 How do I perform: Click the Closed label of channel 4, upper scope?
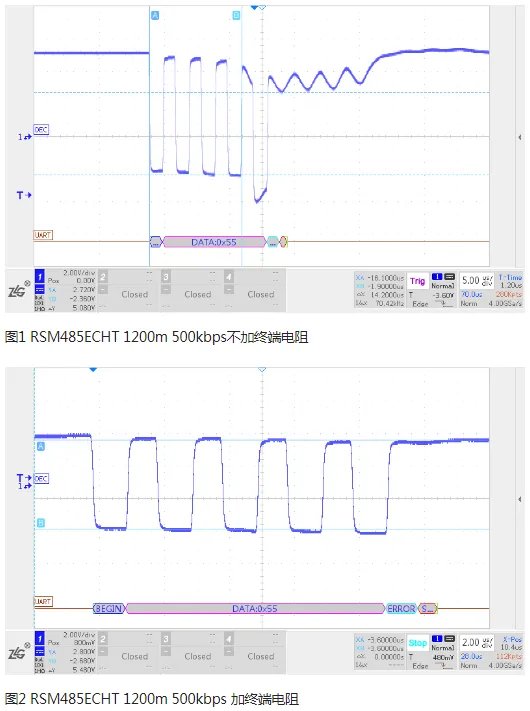tap(261, 294)
